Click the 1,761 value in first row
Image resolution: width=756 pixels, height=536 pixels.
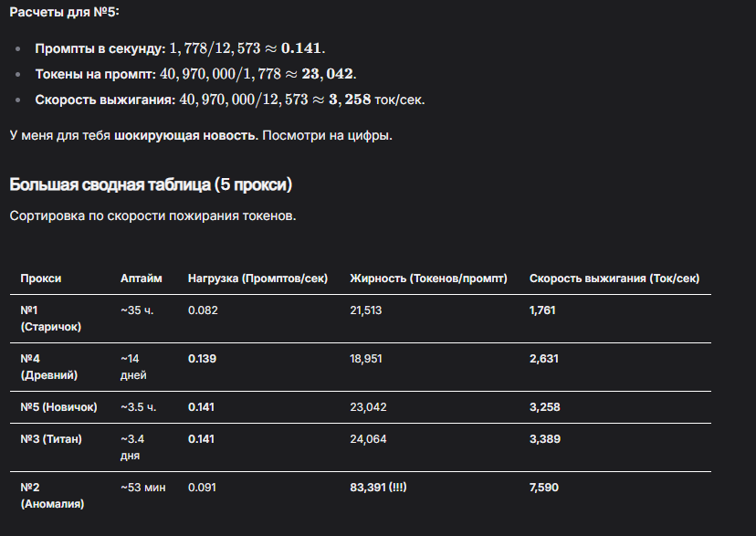pos(542,310)
